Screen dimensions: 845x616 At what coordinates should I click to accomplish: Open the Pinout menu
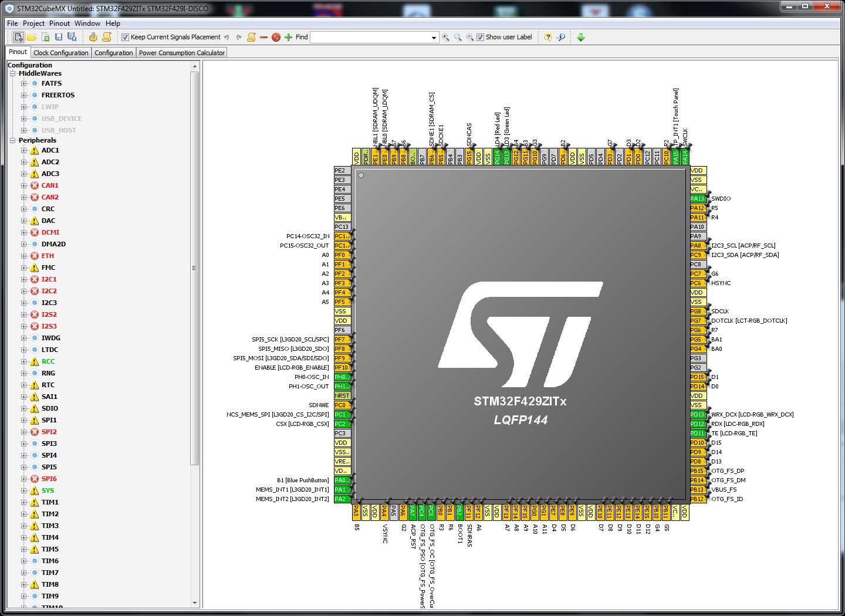pos(59,23)
